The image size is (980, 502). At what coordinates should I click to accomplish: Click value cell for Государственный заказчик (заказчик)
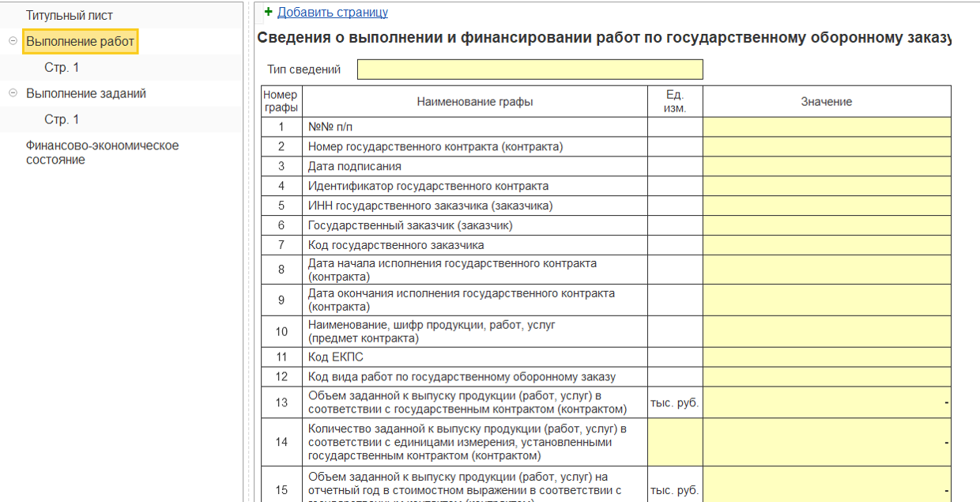pos(827,225)
